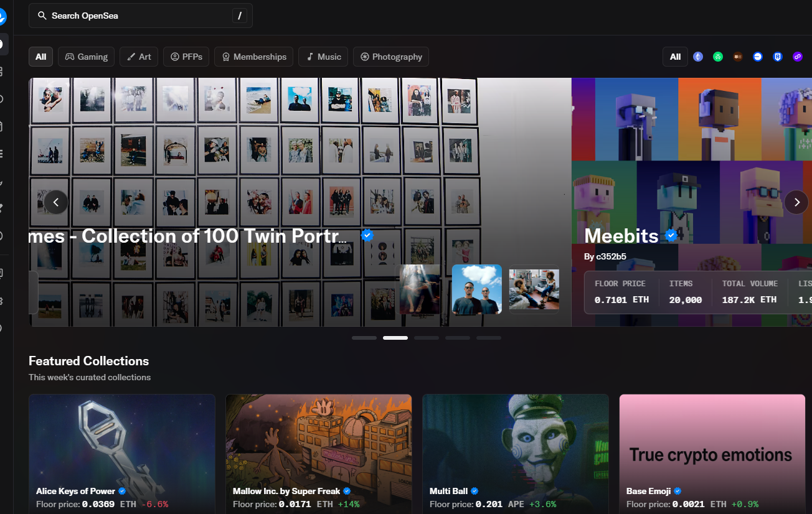The height and width of the screenshot is (514, 812).
Task: Click verified badge next to Mallow Inc. by Super Freak
Action: click(347, 491)
